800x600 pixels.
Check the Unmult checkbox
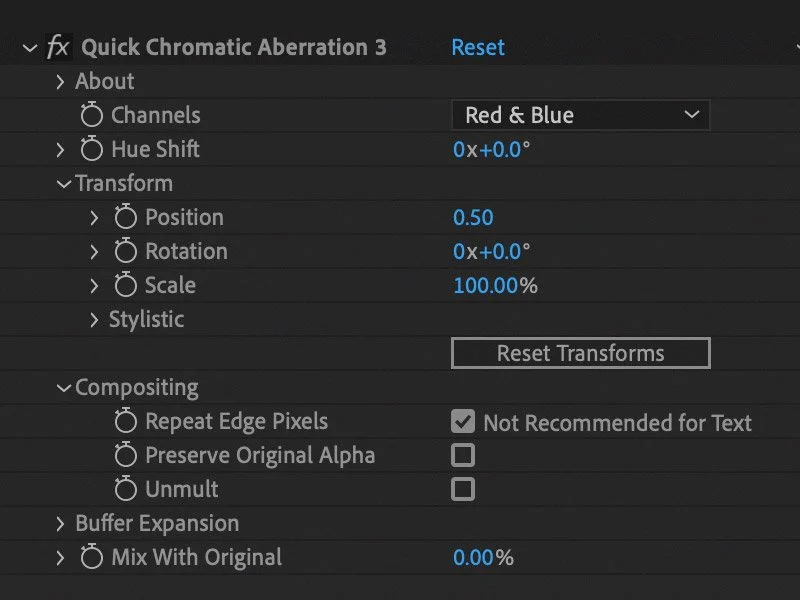(x=462, y=489)
